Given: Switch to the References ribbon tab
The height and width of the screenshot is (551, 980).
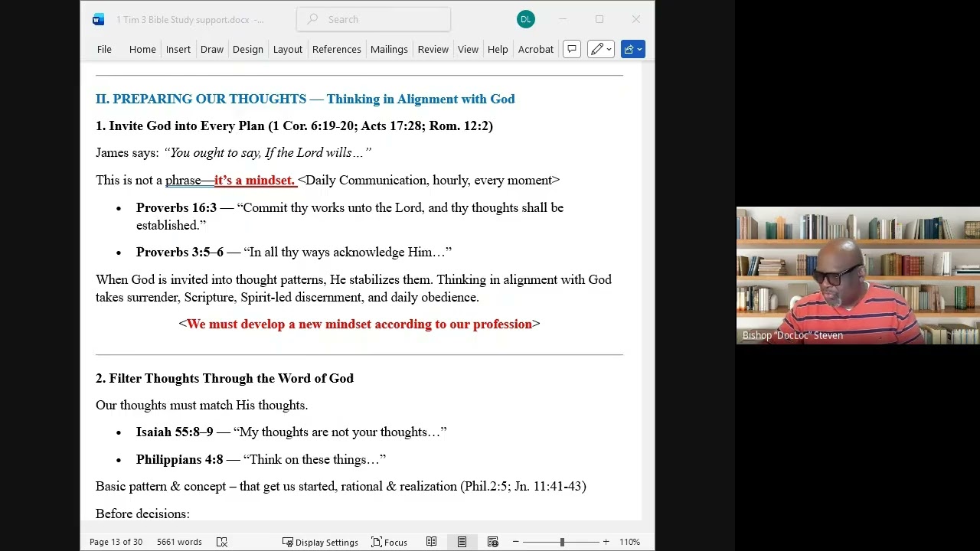Looking at the screenshot, I should tap(337, 49).
